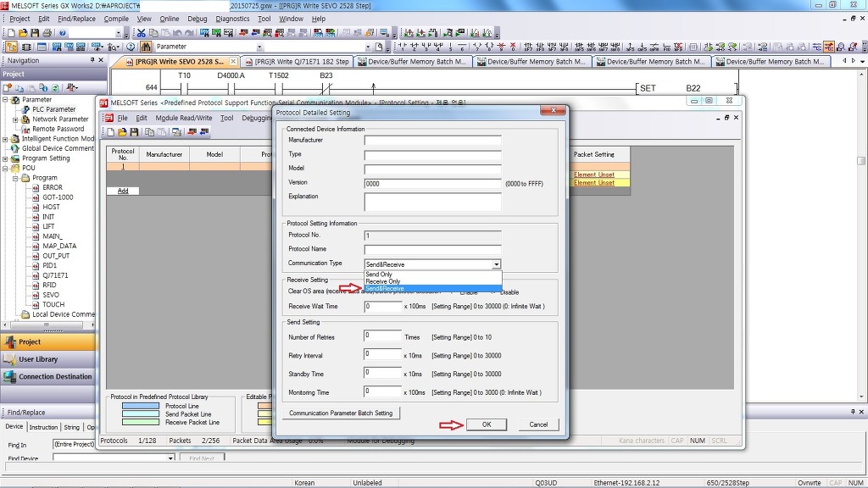Viewport: 868px width, 488px height.
Task: Click the Cut scissors icon in main toolbar
Action: pos(142,33)
